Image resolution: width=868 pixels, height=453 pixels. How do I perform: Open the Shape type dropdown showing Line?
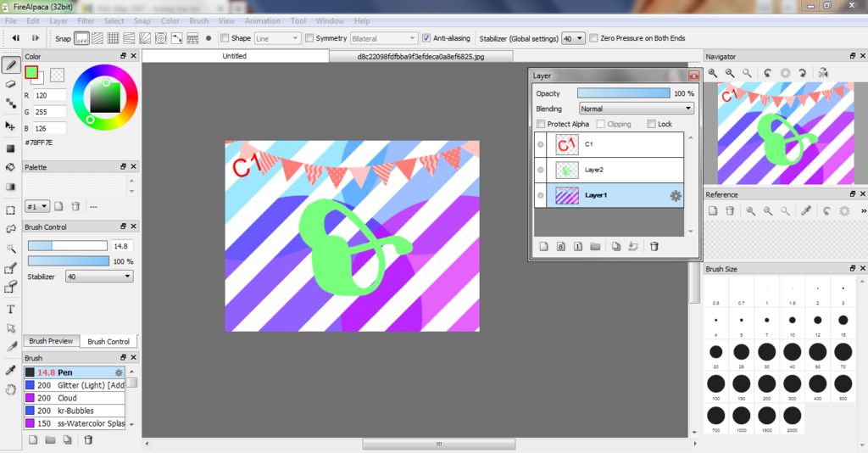[x=277, y=38]
